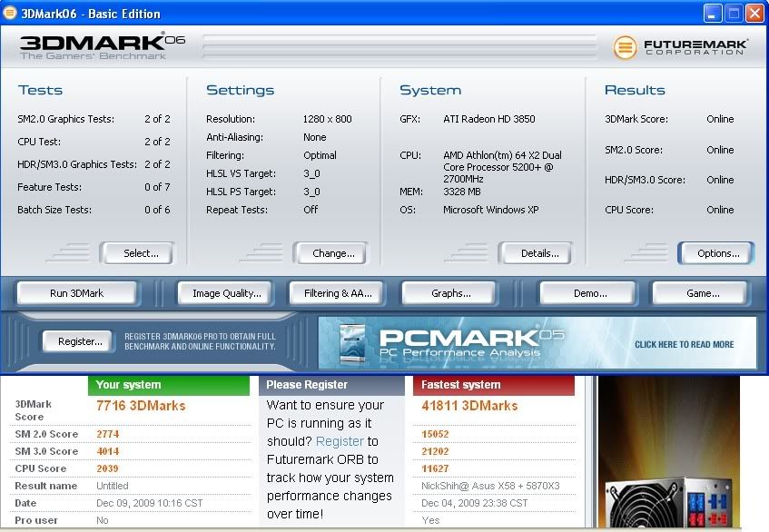Click the 3DMark06 title bar app icon
Viewport: 769px width, 532px height.
click(x=9, y=13)
